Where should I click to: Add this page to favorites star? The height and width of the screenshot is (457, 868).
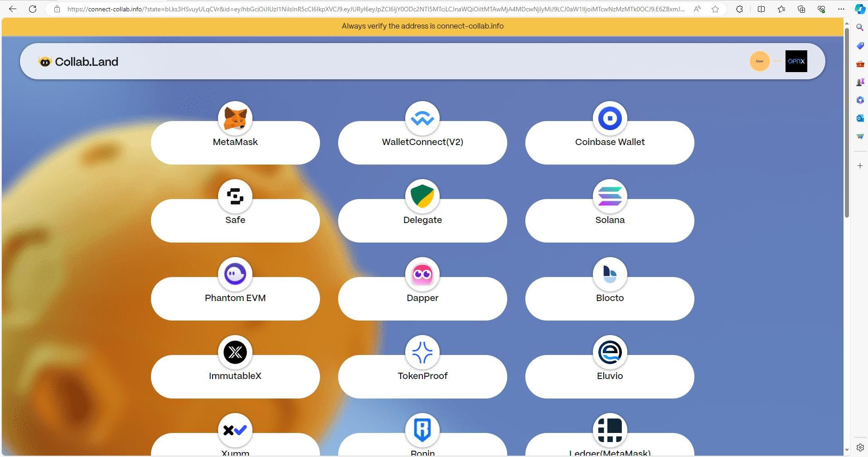point(715,9)
